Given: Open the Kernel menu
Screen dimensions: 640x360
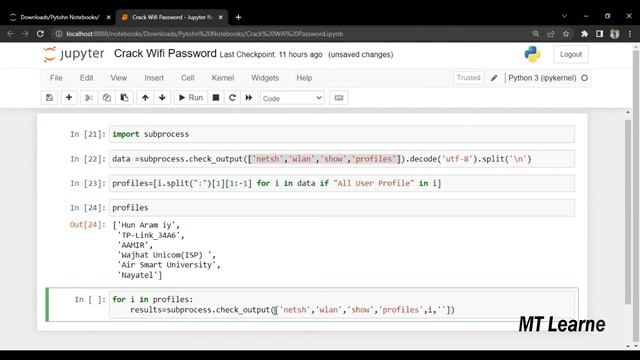Looking at the screenshot, I should point(223,78).
